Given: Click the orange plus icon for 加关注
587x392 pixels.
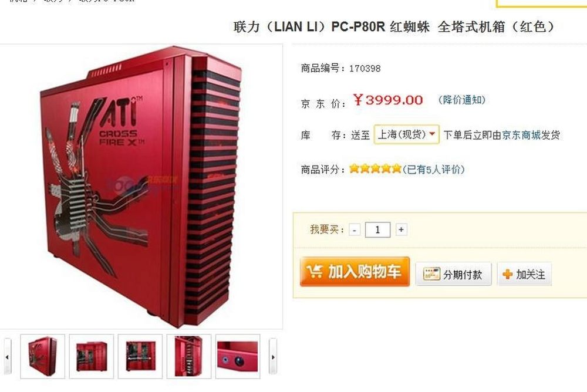Looking at the screenshot, I should [507, 275].
